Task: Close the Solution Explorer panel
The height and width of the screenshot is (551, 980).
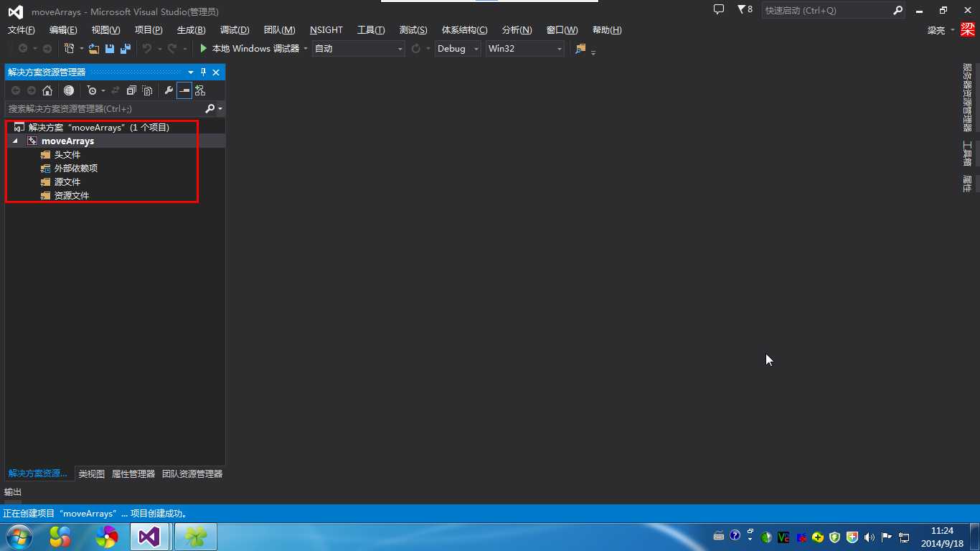Action: [216, 72]
